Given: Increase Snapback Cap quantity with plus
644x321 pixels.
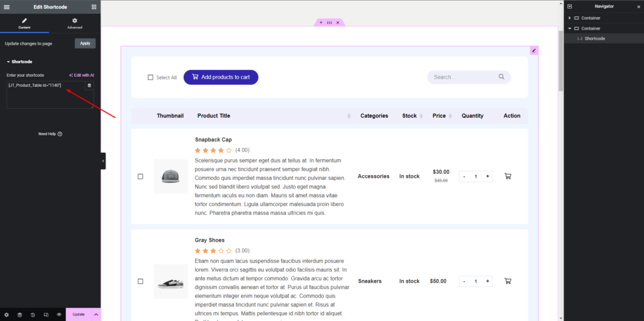Looking at the screenshot, I should (x=488, y=176).
